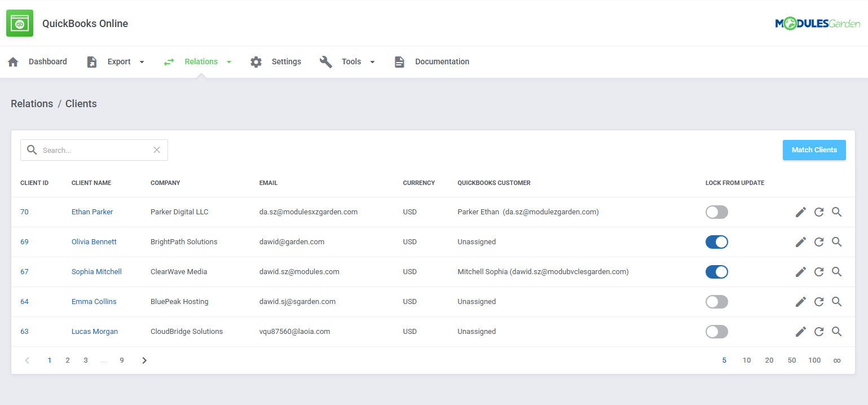The height and width of the screenshot is (405, 868).
Task: Click the Match Clients button
Action: (814, 150)
